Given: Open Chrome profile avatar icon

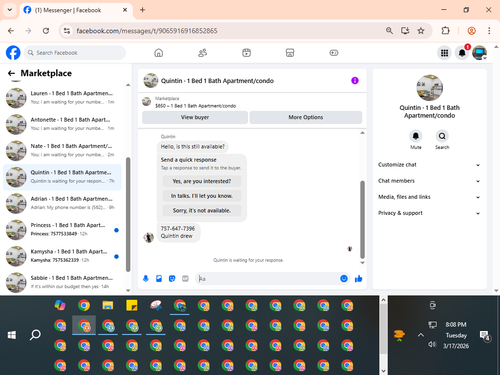Looking at the screenshot, I should (471, 31).
